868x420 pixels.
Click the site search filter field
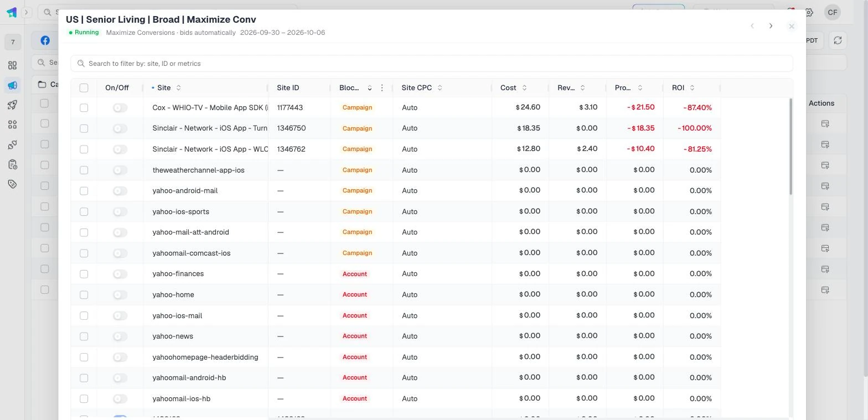tap(432, 64)
